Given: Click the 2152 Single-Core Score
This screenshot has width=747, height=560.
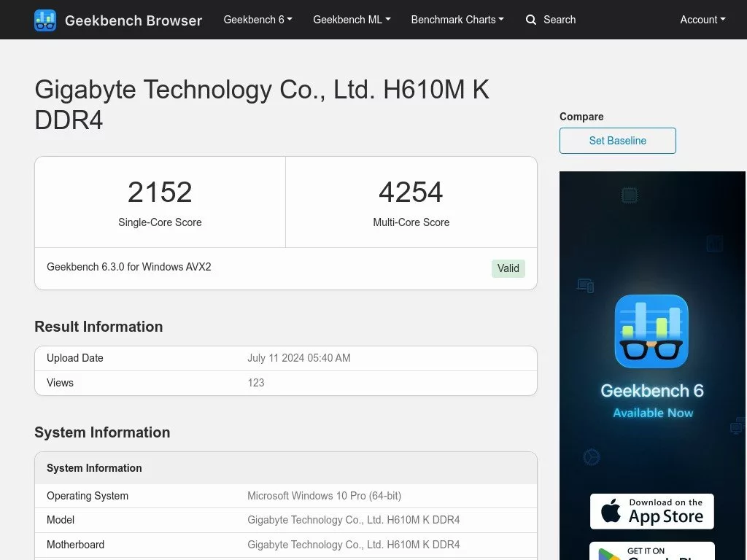Looking at the screenshot, I should (x=160, y=192).
